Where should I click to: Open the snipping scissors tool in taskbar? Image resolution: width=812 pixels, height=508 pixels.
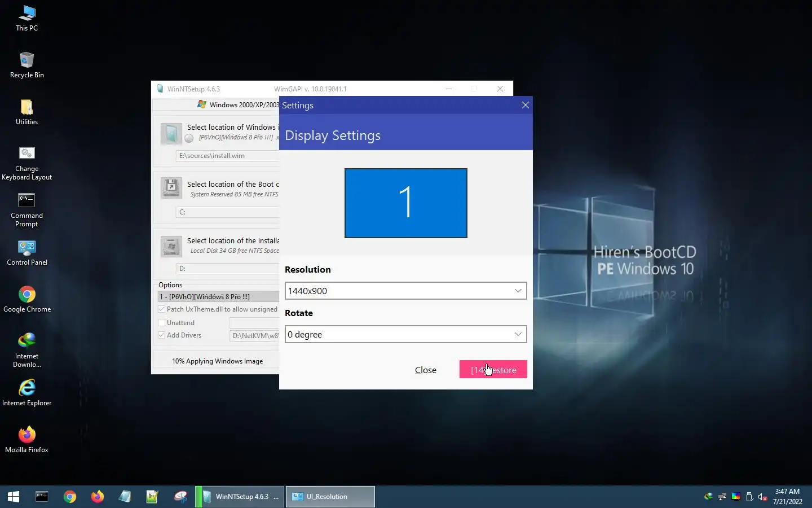(x=180, y=497)
